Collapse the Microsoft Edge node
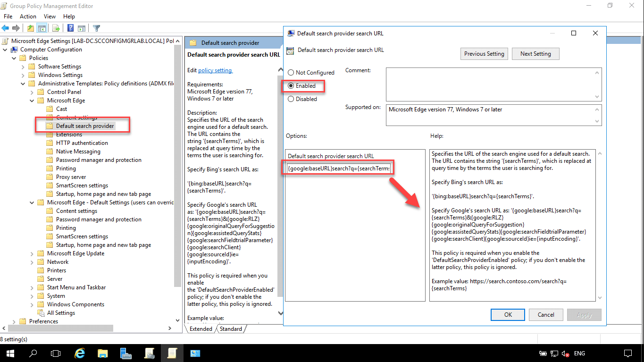This screenshot has width=644, height=362. [x=32, y=101]
